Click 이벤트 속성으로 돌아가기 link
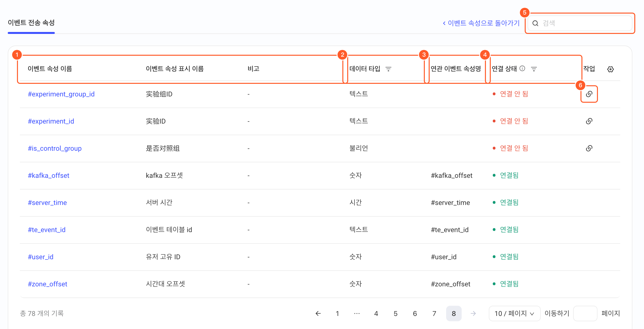The width and height of the screenshot is (644, 329). click(481, 23)
